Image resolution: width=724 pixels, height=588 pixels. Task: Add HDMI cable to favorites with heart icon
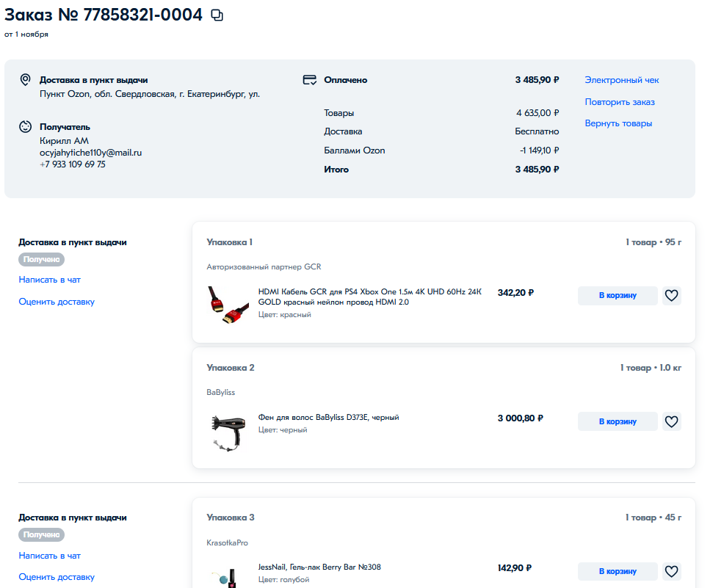pos(671,295)
